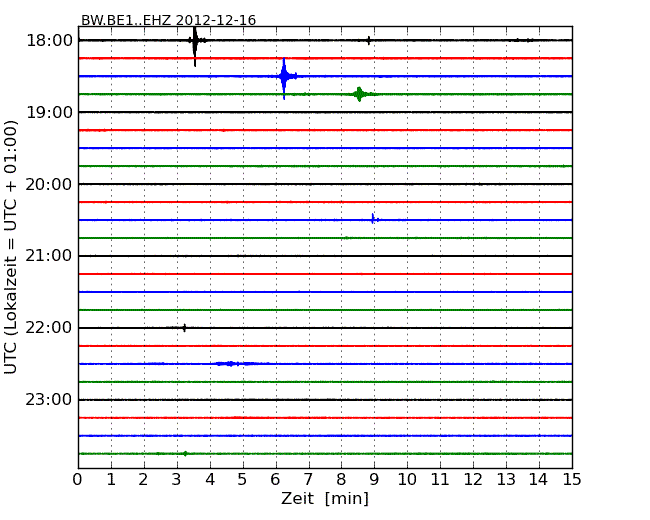650x520 pixels.
Task: Select the 23:00 time label
Action: click(49, 400)
